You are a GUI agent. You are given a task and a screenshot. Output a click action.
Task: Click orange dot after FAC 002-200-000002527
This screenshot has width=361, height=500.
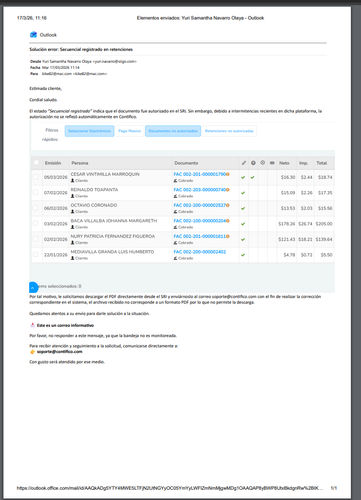pyautogui.click(x=228, y=205)
